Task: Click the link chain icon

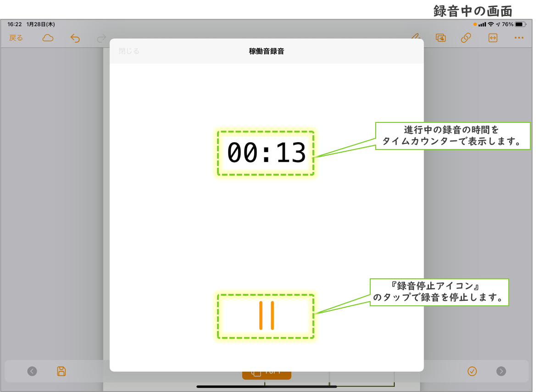Action: (x=466, y=38)
